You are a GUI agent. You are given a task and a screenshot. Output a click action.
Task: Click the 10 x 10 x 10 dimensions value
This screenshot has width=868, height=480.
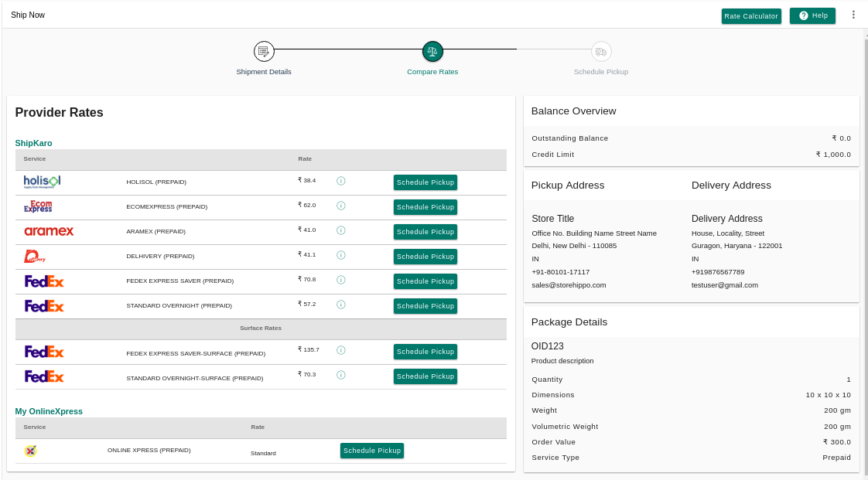click(828, 395)
